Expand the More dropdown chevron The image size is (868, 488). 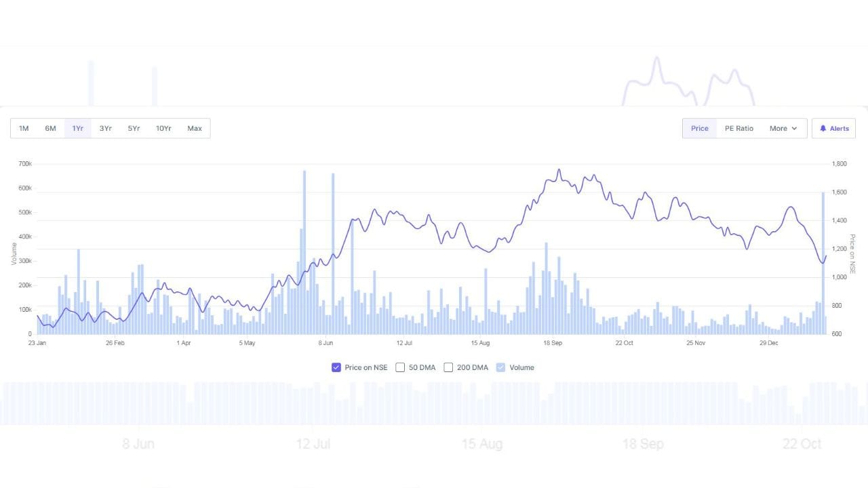[x=794, y=129]
